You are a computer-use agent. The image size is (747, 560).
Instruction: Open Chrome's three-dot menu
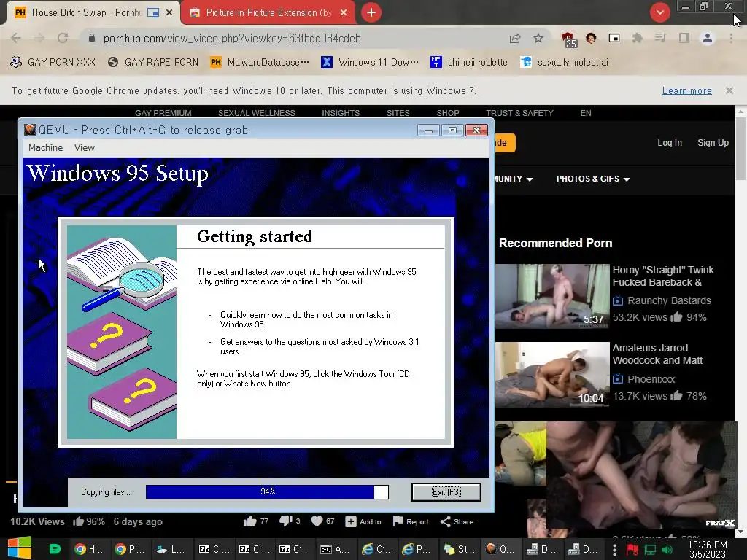[731, 38]
